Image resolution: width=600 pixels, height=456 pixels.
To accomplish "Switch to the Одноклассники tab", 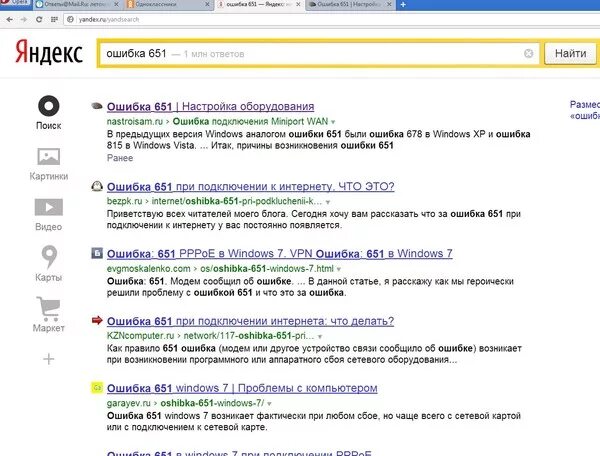I will (x=168, y=5).
